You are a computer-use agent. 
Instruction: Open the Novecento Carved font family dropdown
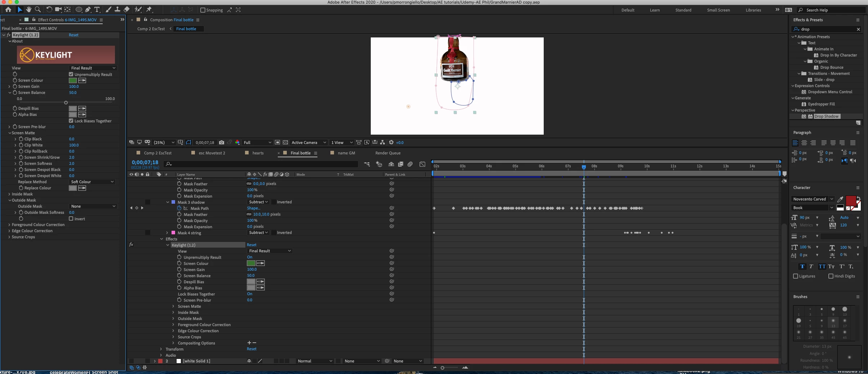click(813, 199)
